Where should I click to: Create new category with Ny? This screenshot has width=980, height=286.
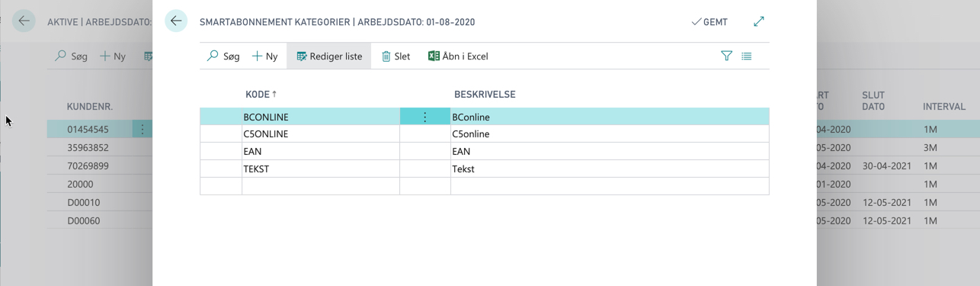coord(264,56)
